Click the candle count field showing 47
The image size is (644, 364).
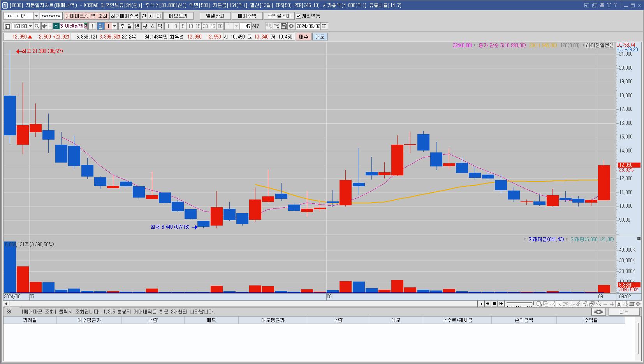pos(246,26)
